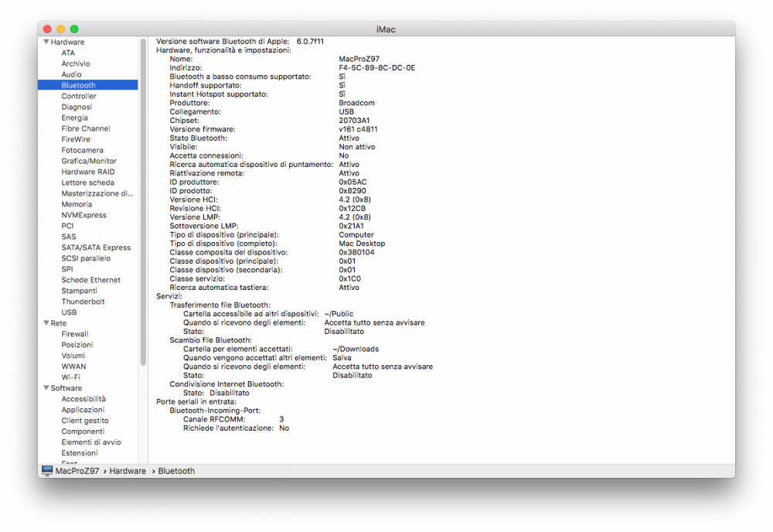Viewport: 773px width, 532px height.
Task: Select Grafica/Monitor in the sidebar
Action: 89,162
